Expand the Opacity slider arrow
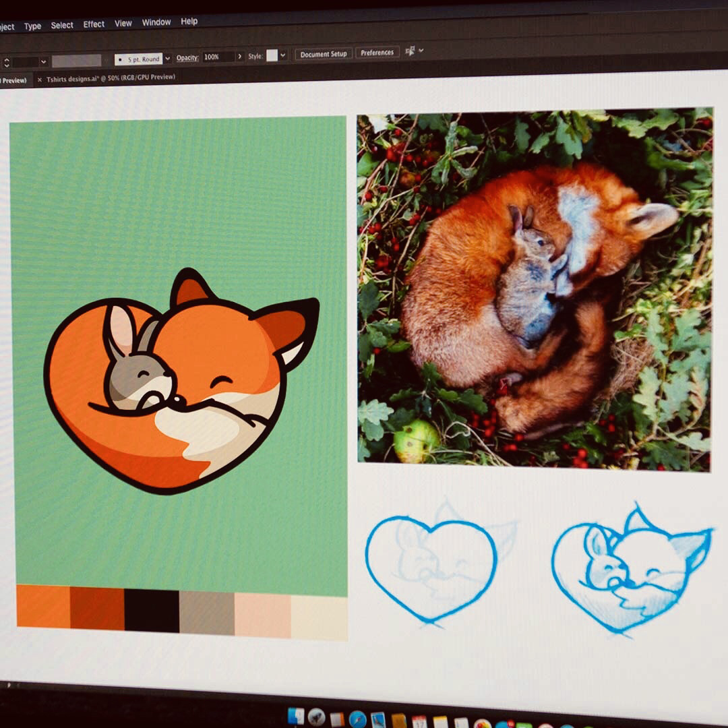Image resolution: width=728 pixels, height=728 pixels. [x=239, y=57]
